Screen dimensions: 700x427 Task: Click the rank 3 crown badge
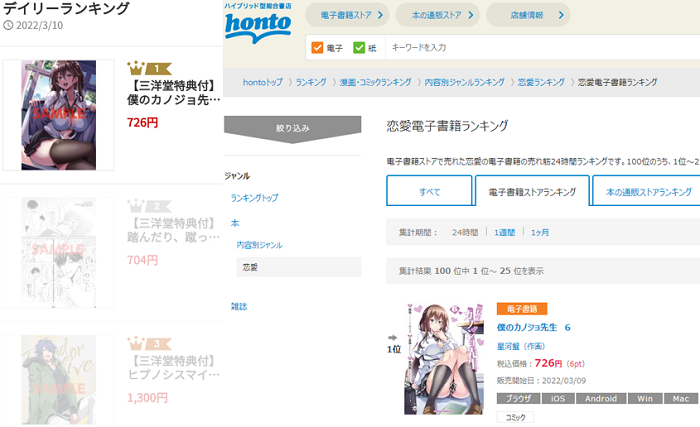coord(149,343)
